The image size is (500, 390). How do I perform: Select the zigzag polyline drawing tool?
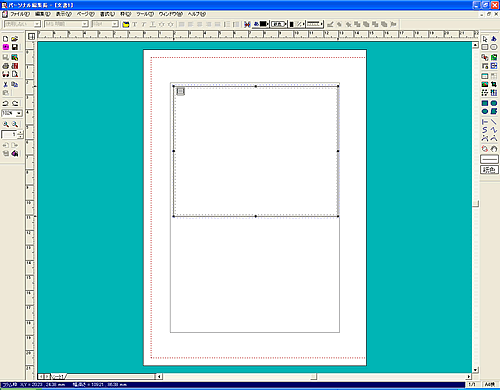click(x=494, y=130)
